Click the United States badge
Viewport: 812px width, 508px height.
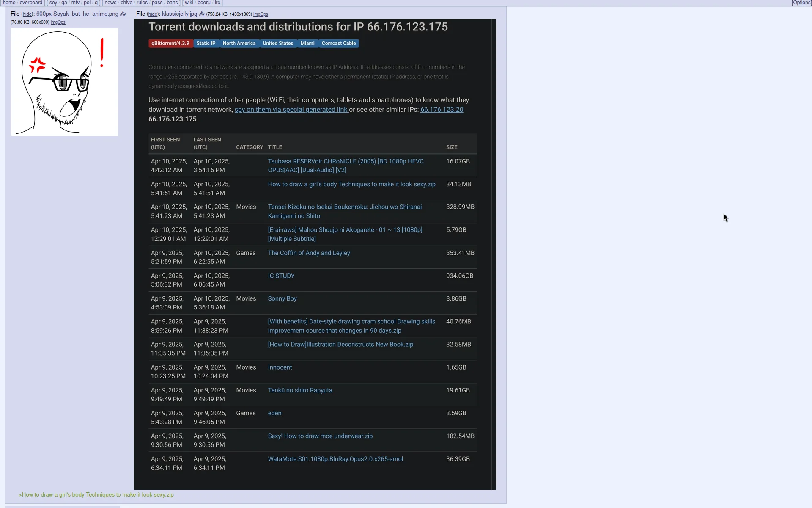click(x=278, y=43)
